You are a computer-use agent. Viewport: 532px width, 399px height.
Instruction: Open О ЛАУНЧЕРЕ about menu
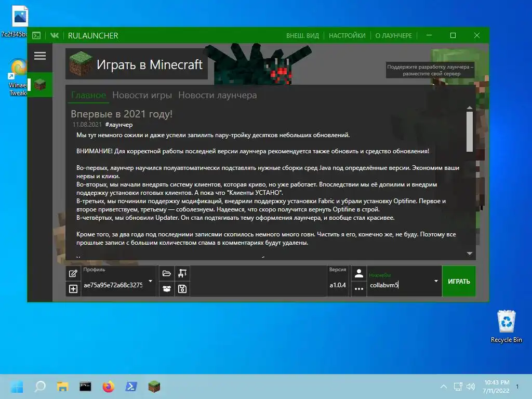[x=393, y=36]
